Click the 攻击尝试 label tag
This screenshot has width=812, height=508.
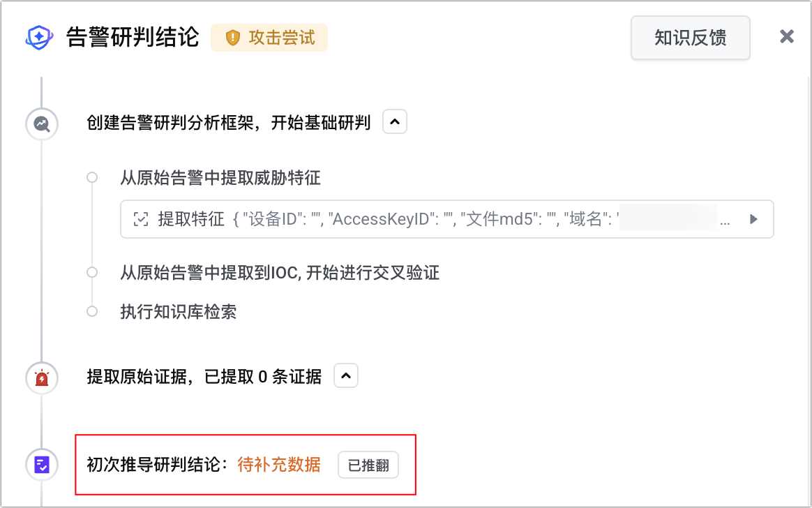coord(269,37)
